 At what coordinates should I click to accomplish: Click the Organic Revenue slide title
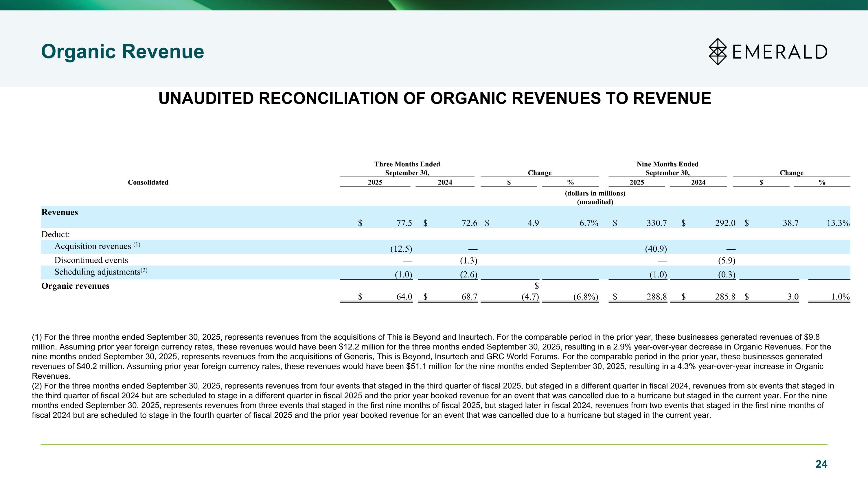(122, 51)
